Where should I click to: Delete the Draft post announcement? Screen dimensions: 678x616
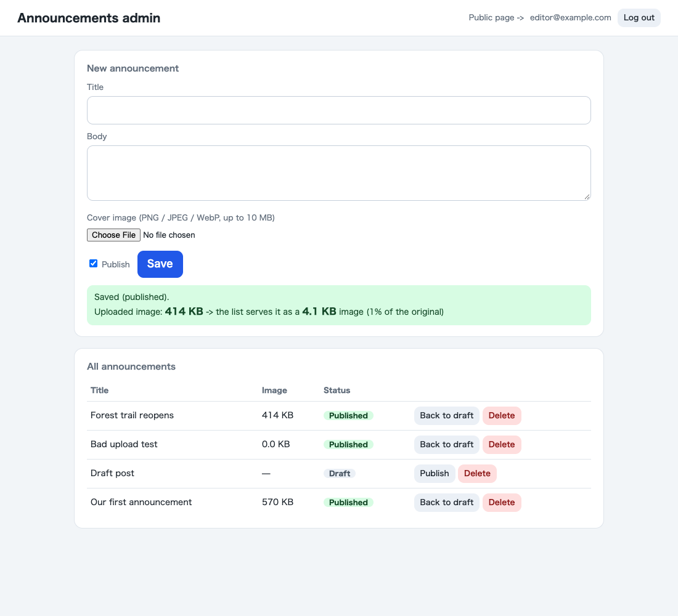click(477, 474)
